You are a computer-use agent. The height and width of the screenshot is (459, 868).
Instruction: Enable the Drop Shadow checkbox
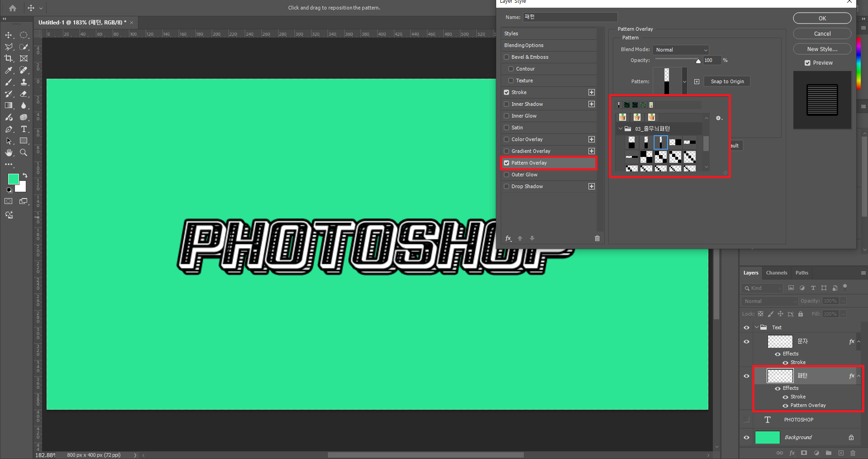coord(507,186)
